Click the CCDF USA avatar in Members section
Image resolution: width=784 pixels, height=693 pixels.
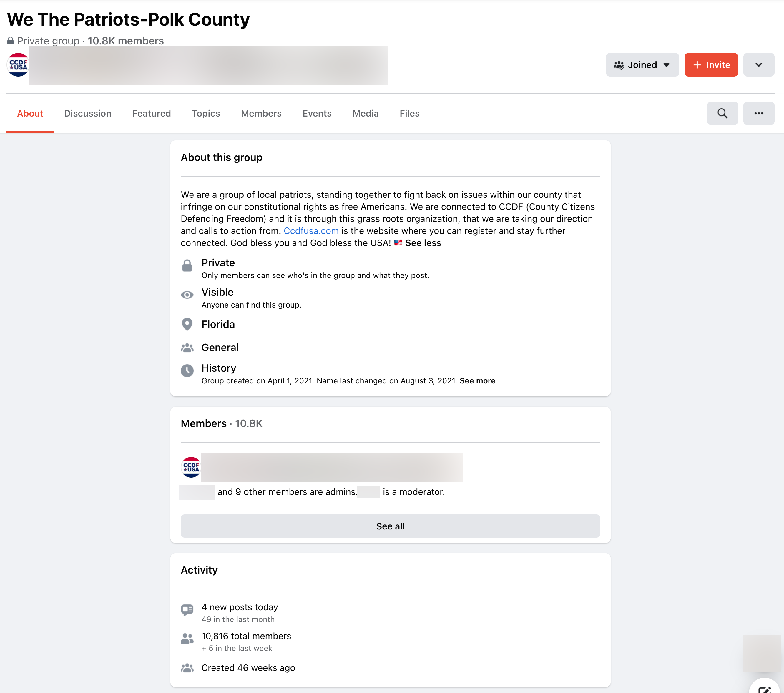click(191, 467)
